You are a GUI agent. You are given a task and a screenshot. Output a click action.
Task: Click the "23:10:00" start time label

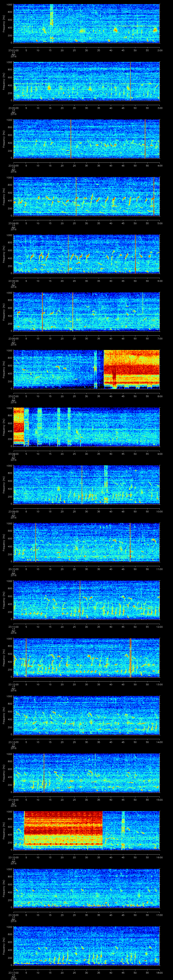click(x=13, y=569)
